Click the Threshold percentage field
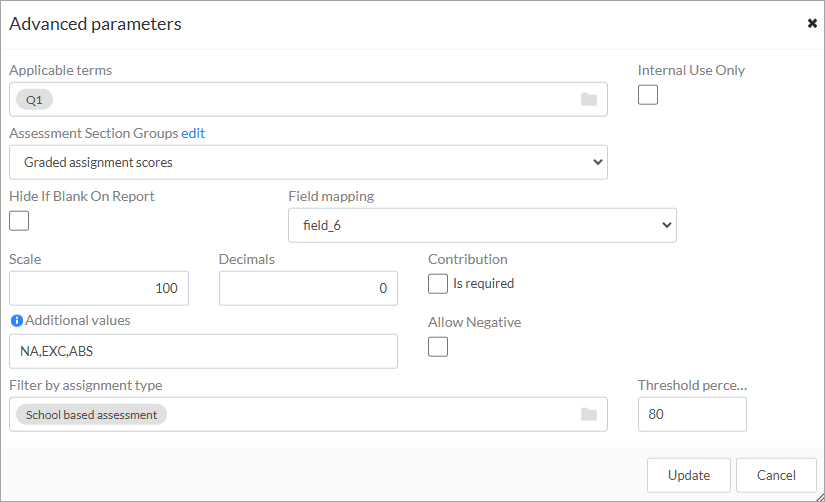The height and width of the screenshot is (502, 825). coord(692,414)
